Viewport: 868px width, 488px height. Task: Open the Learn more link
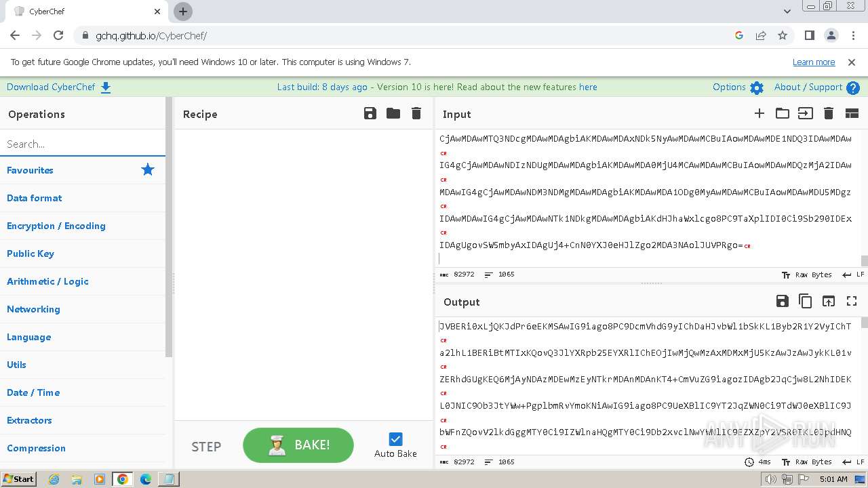814,62
